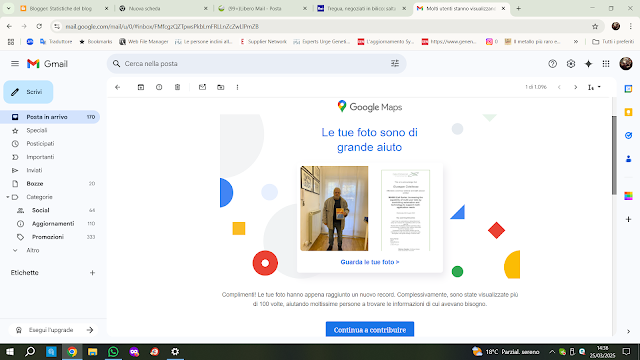The height and width of the screenshot is (360, 640).
Task: Click the Scrivi compose button
Action: point(28,92)
